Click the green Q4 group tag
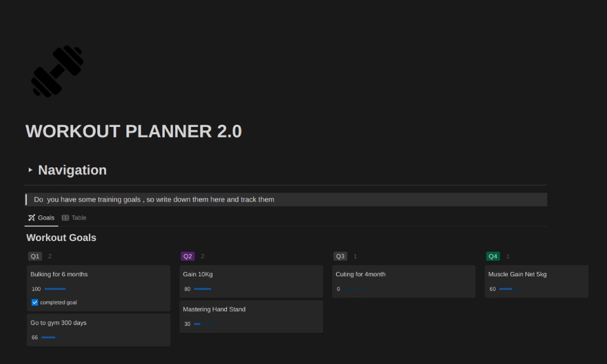This screenshot has height=364, width=607. click(x=493, y=256)
